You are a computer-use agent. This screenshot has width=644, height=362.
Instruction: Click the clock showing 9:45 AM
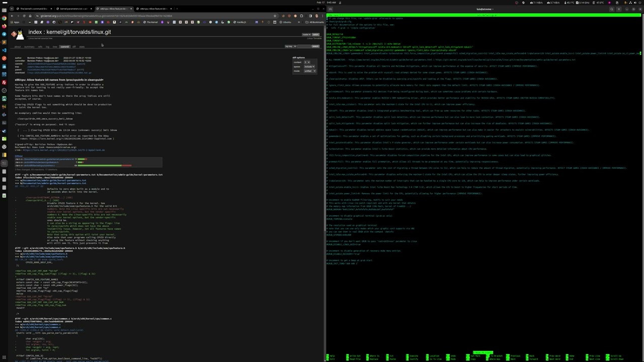[331, 3]
